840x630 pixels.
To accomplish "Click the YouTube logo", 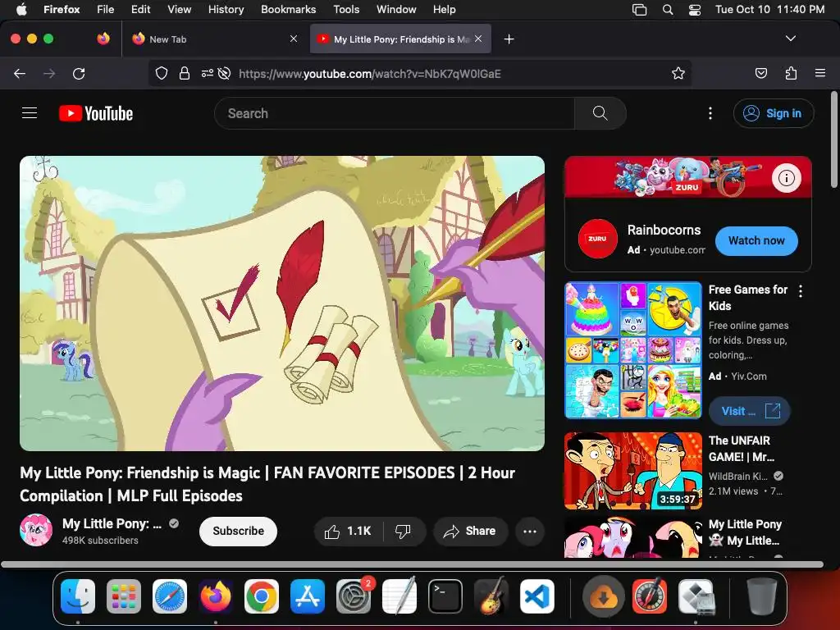I will pyautogui.click(x=96, y=113).
